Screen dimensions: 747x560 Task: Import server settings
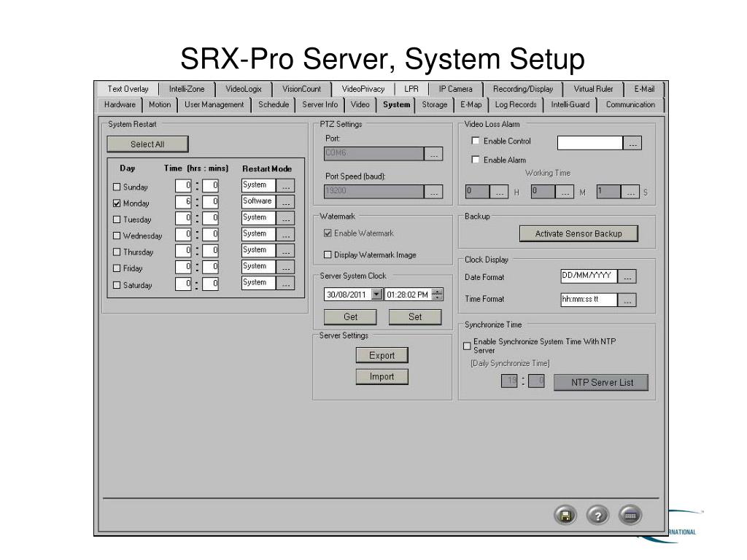tap(382, 377)
